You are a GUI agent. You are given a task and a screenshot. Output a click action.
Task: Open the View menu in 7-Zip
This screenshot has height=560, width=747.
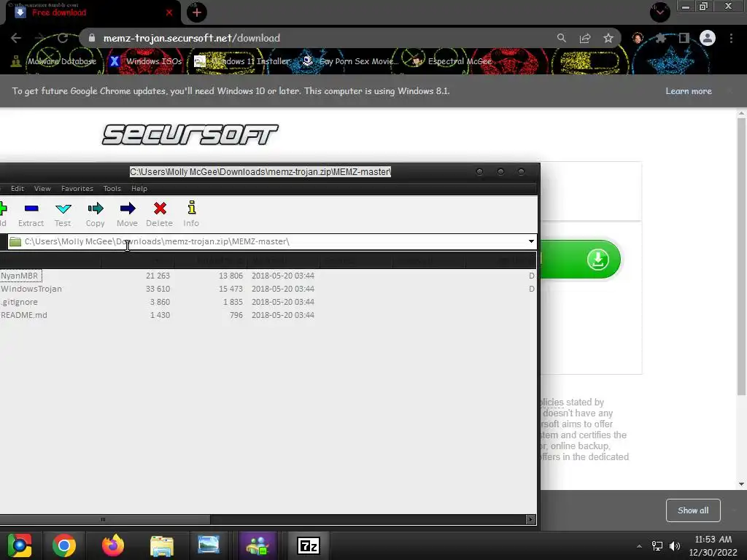click(42, 189)
